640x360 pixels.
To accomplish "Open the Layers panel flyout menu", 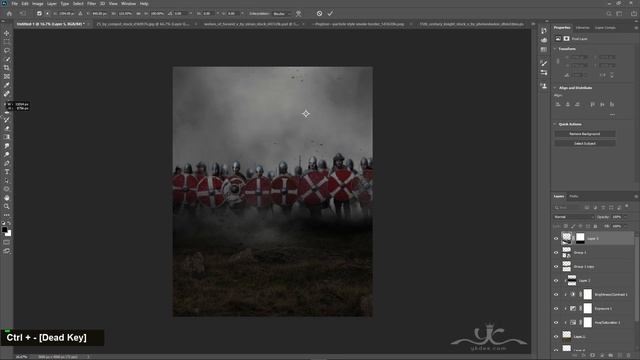I will tap(636, 196).
